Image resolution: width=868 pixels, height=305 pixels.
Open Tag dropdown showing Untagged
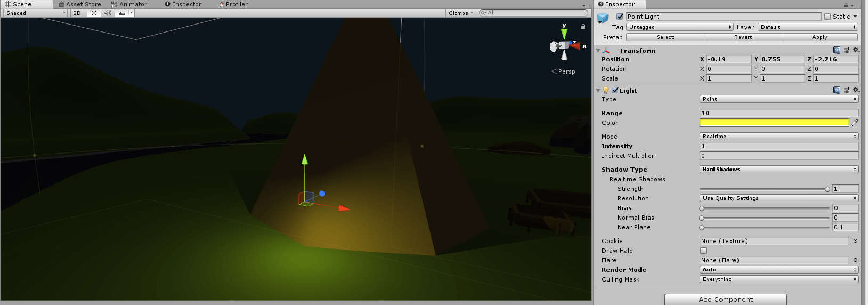point(680,27)
